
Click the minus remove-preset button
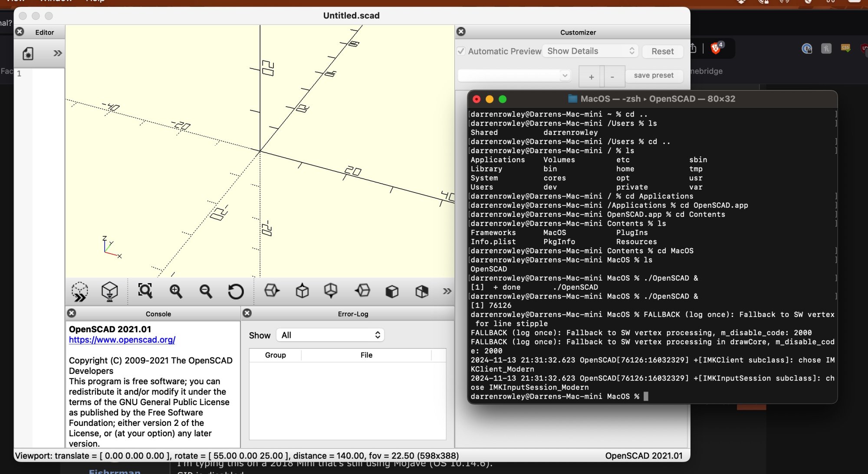point(612,76)
